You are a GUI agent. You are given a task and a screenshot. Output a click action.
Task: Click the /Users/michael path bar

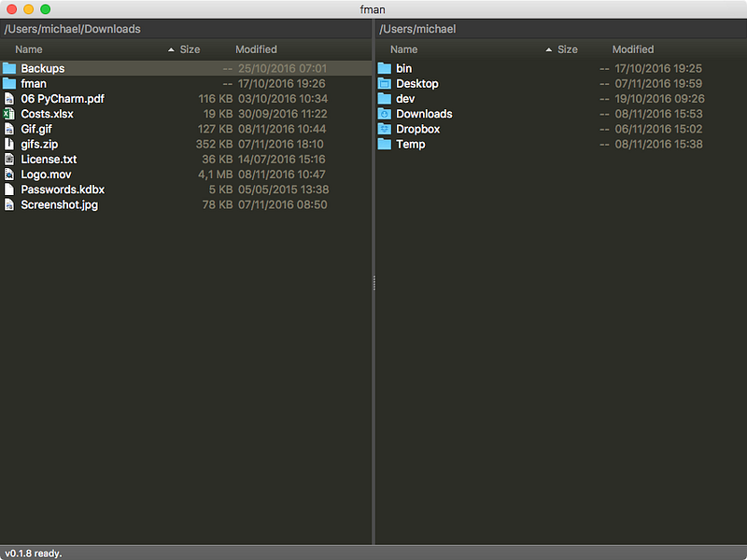pos(561,29)
